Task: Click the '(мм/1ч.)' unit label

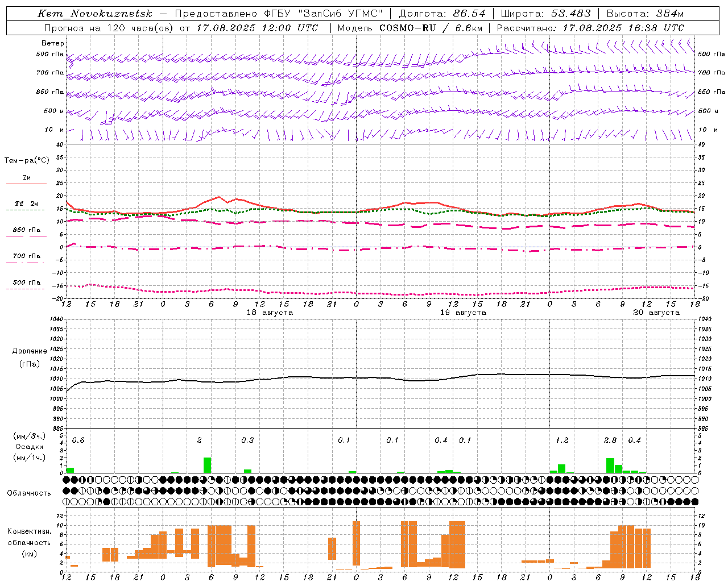Action: coord(30,458)
